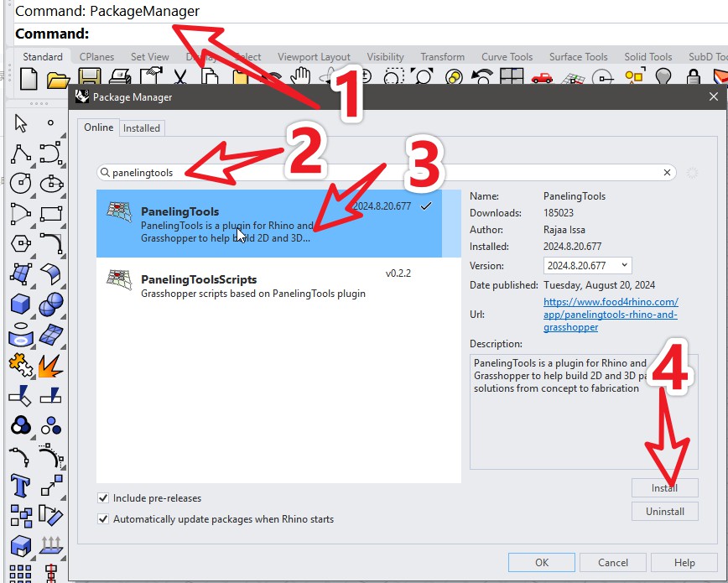
Task: Open the Viewport Layout toolbar tab
Action: click(314, 57)
